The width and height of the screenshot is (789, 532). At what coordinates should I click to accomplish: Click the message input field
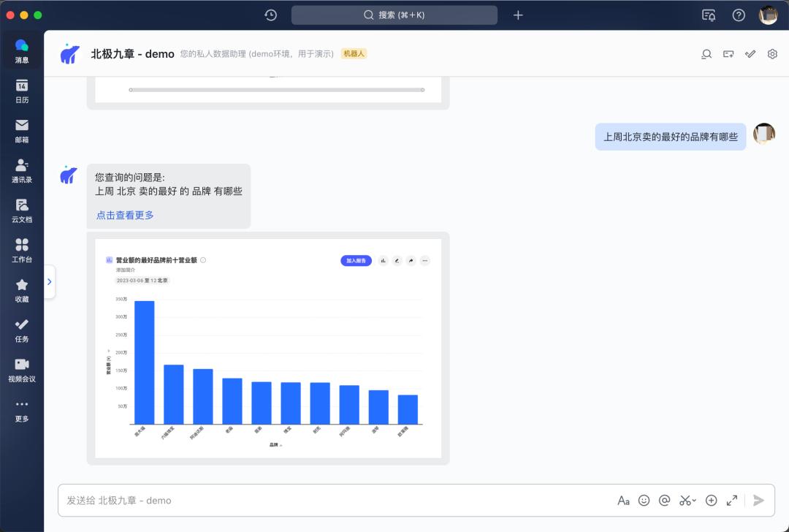(x=329, y=501)
